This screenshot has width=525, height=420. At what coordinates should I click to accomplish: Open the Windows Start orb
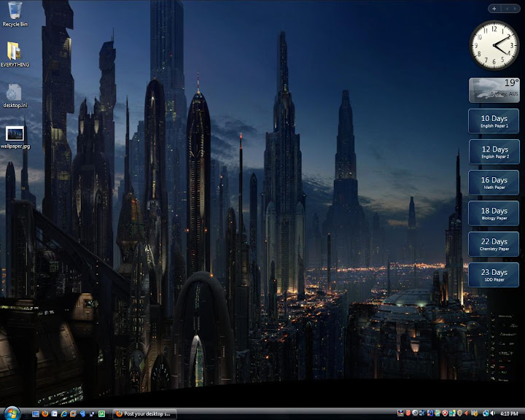pos(12,413)
